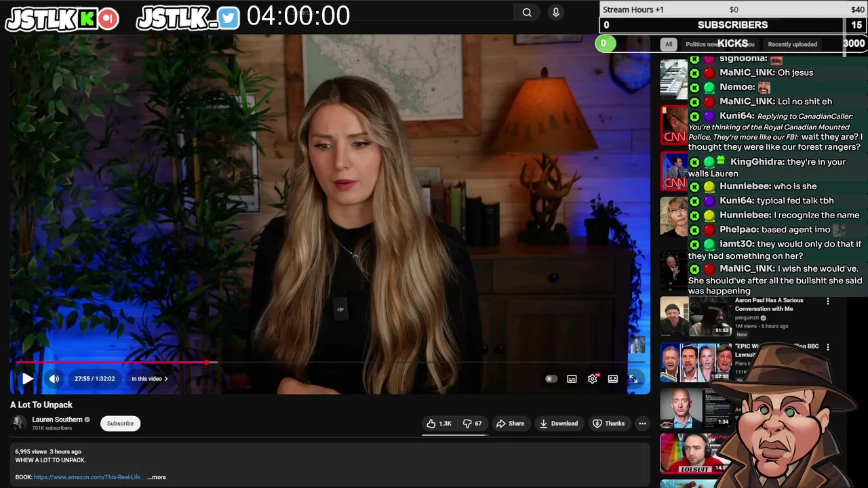Click the 04:00:00 stream timer
Viewport: 868px width, 488px height.
(298, 16)
